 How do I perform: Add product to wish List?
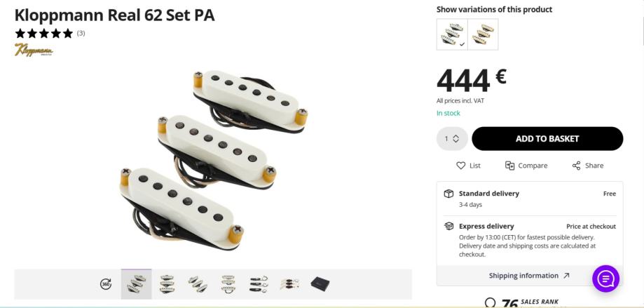pyautogui.click(x=468, y=166)
